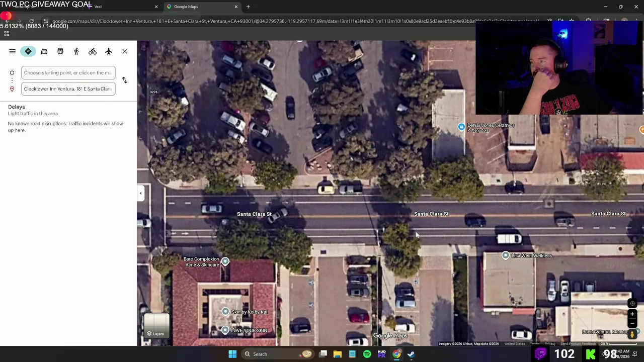Open a new browser tab
Image resolution: width=644 pixels, height=362 pixels.
click(248, 7)
